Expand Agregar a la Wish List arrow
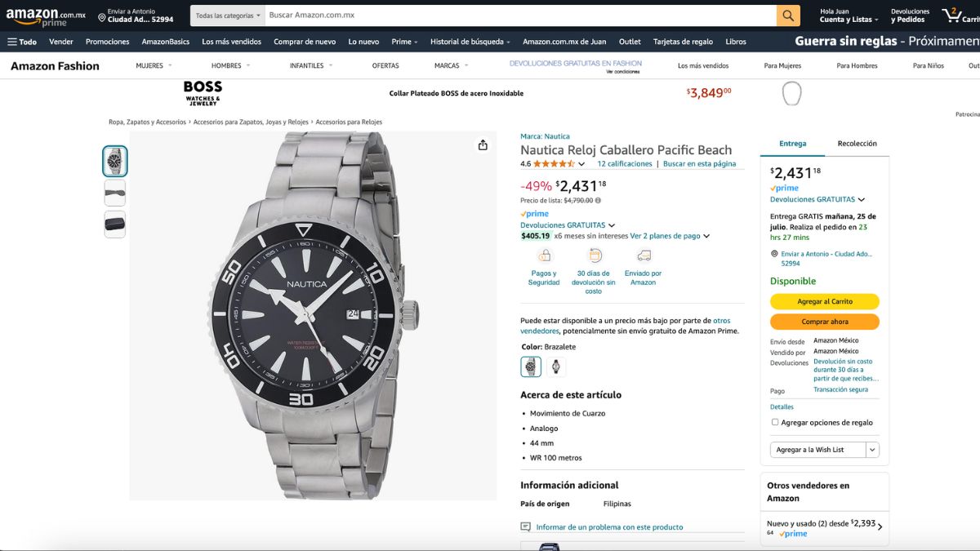The height and width of the screenshot is (551, 980). (872, 450)
